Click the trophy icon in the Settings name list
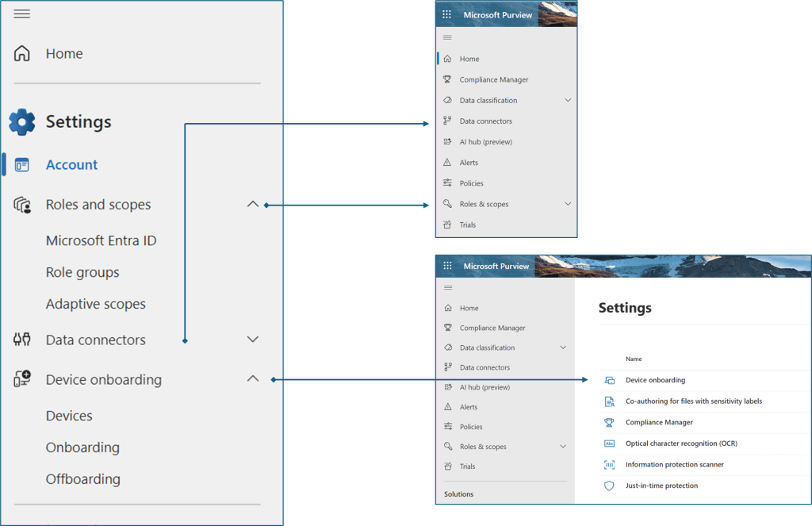 [x=609, y=423]
